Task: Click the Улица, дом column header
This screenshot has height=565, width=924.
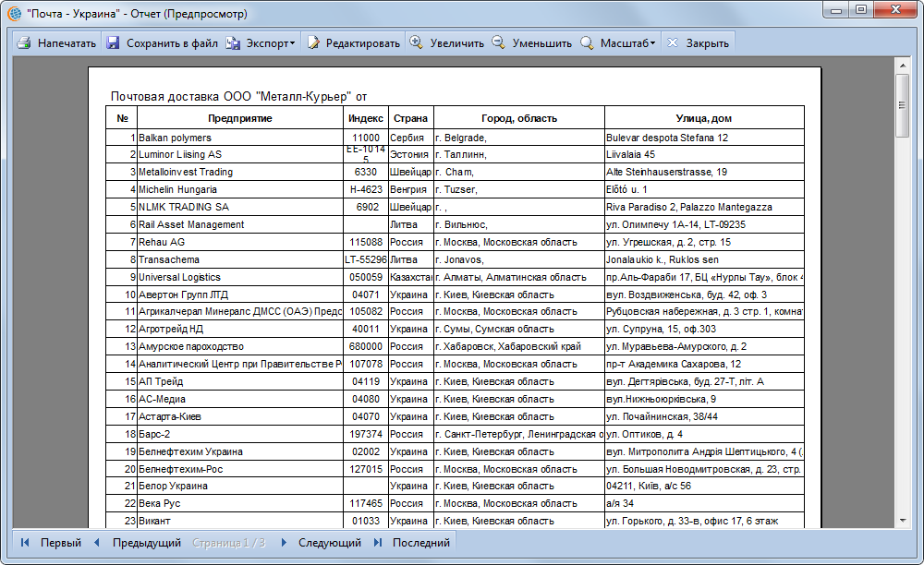Action: click(704, 118)
